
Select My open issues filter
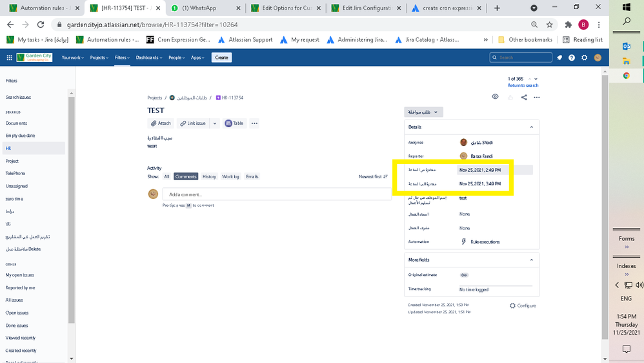tap(20, 275)
